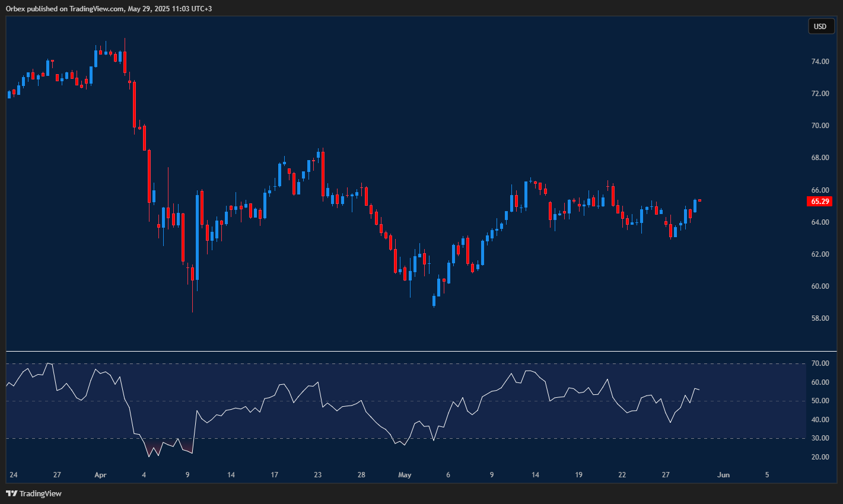Click the red 65.29 current price label
This screenshot has height=504, width=843.
(x=820, y=202)
